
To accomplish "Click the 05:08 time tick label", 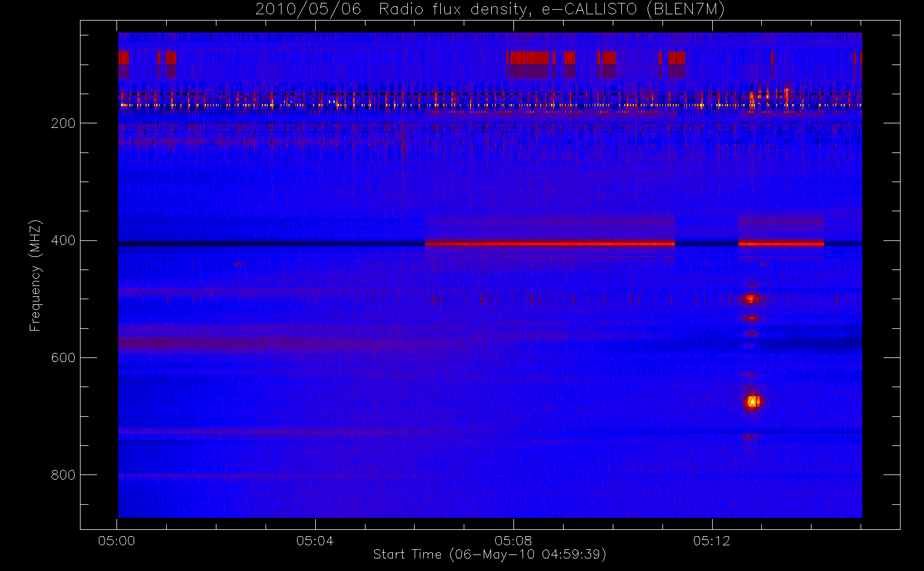I will coord(513,541).
